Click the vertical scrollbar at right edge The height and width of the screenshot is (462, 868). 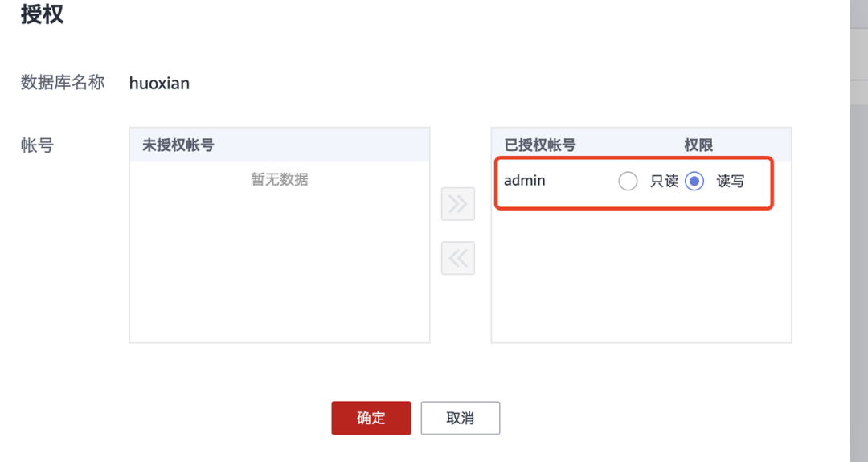[858, 241]
